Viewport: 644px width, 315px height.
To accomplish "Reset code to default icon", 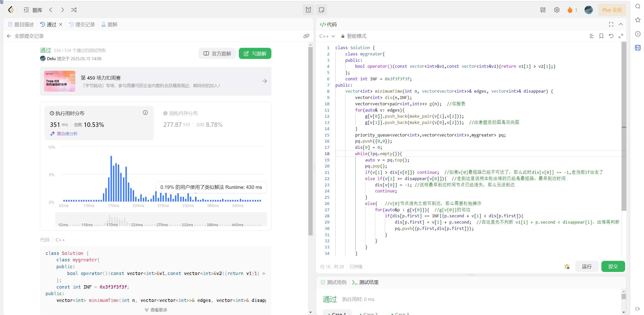I will pos(611,36).
